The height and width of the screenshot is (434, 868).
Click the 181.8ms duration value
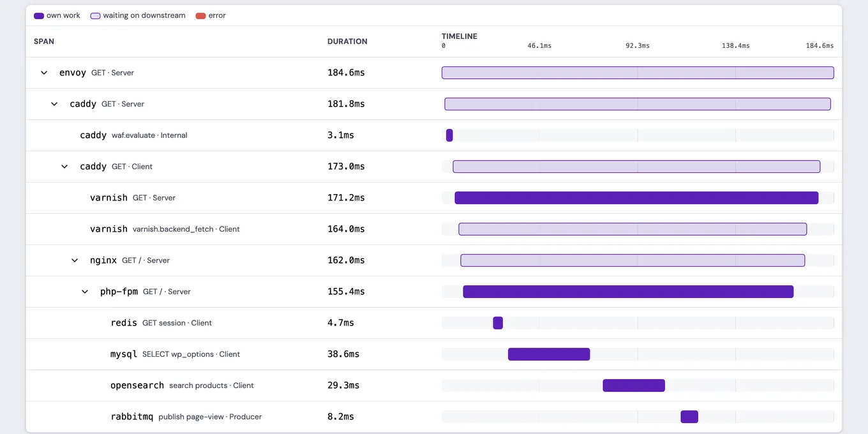point(346,104)
